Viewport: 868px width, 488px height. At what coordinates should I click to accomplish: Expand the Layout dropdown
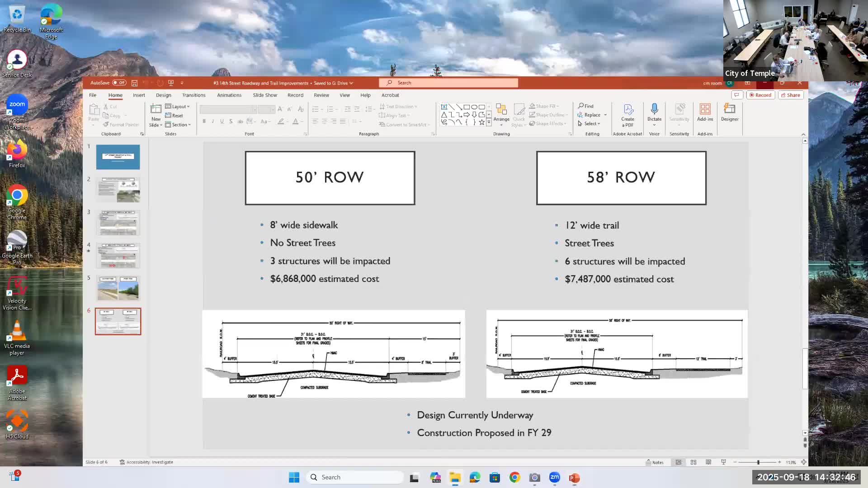click(x=177, y=107)
